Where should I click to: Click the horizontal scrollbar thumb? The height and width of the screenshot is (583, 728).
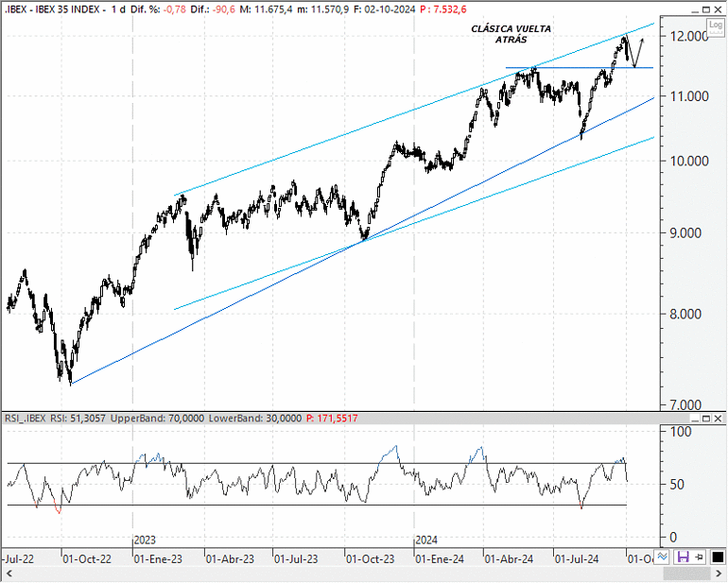click(685, 574)
